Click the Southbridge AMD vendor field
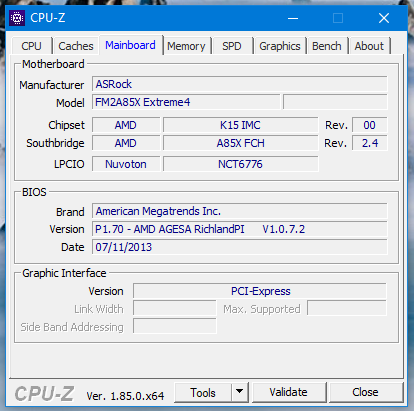This screenshot has width=414, height=411. coord(126,143)
